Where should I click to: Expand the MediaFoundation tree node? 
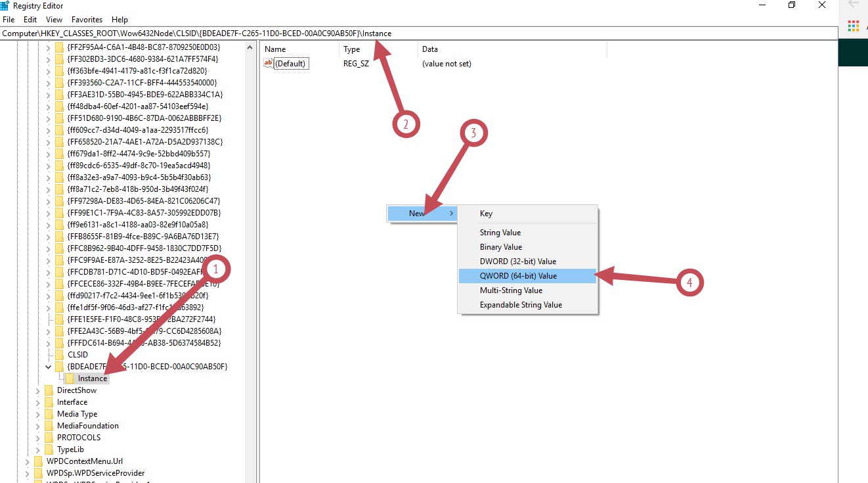coord(37,426)
